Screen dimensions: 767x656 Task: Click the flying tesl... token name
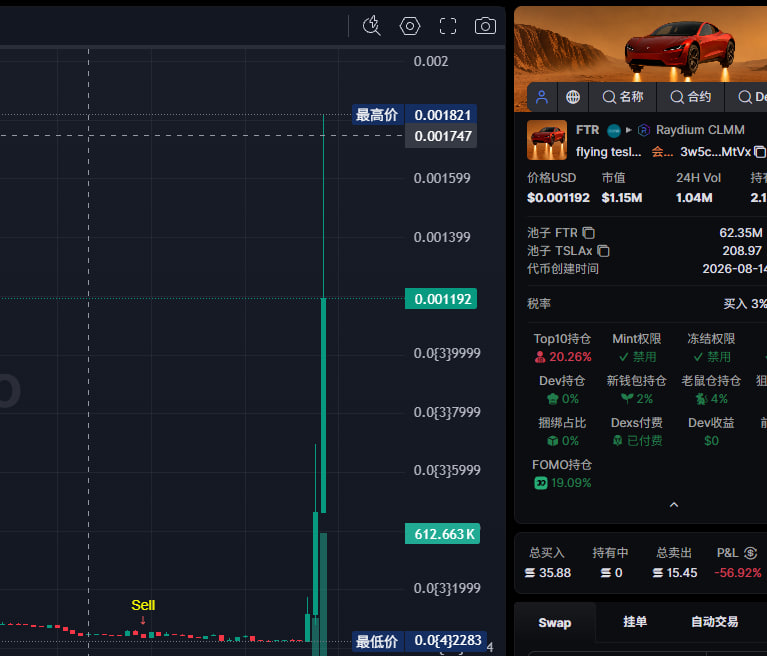click(609, 152)
